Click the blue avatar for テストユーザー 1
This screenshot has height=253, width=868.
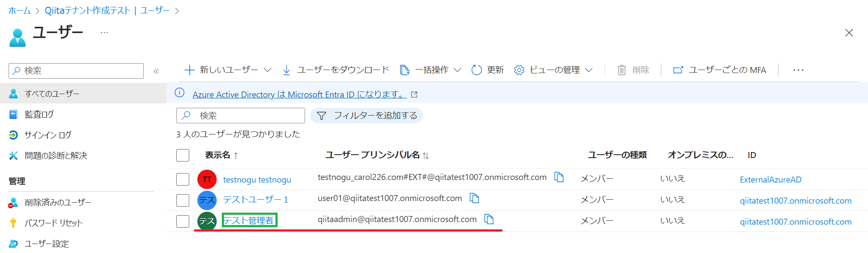coord(207,200)
